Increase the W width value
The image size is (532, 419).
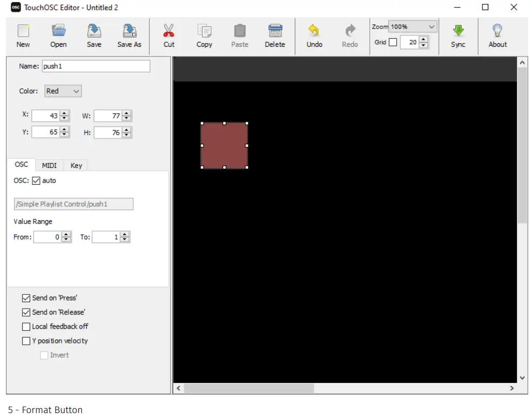pyautogui.click(x=127, y=113)
